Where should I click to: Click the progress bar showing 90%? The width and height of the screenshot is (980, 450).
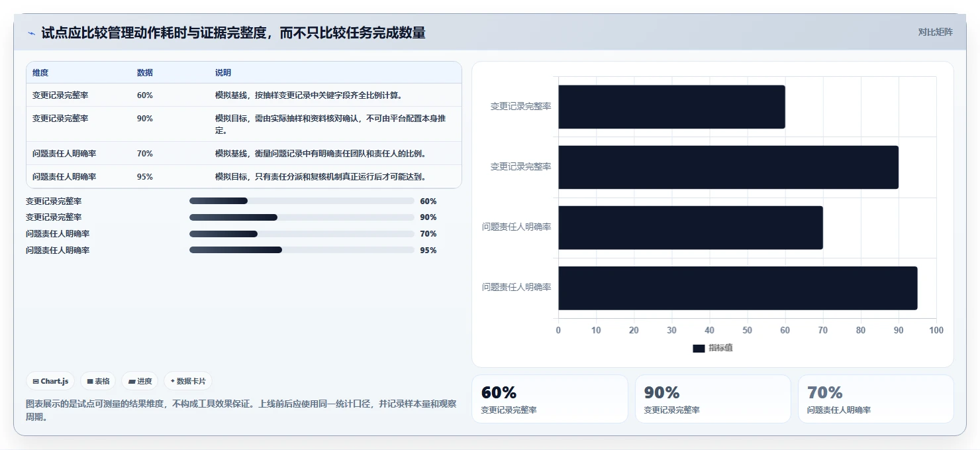pyautogui.click(x=302, y=217)
